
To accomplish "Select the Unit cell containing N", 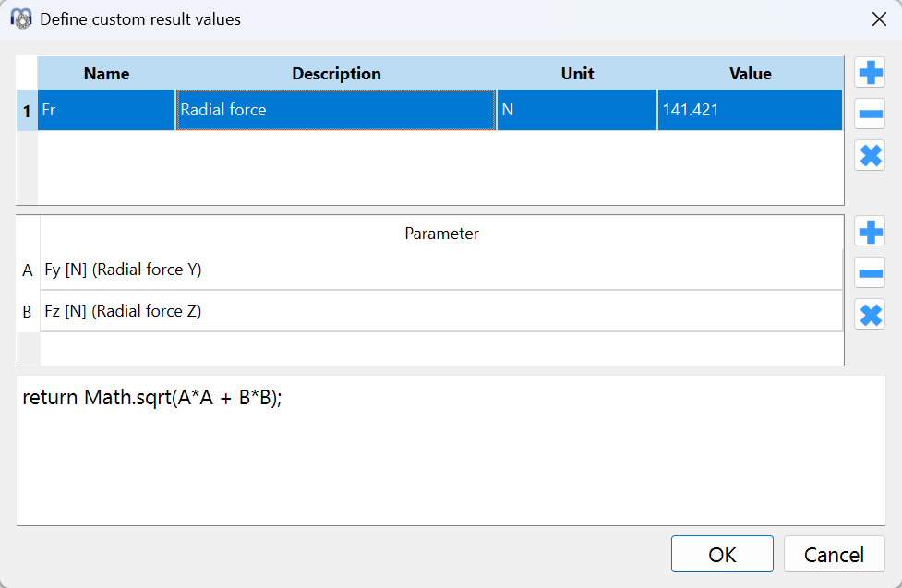I will point(576,109).
